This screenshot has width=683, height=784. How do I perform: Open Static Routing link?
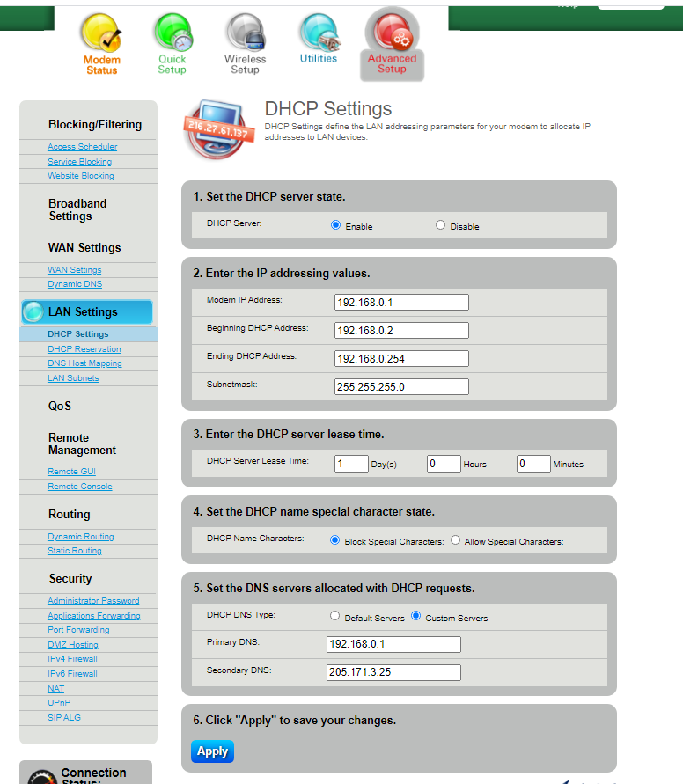[x=75, y=551]
